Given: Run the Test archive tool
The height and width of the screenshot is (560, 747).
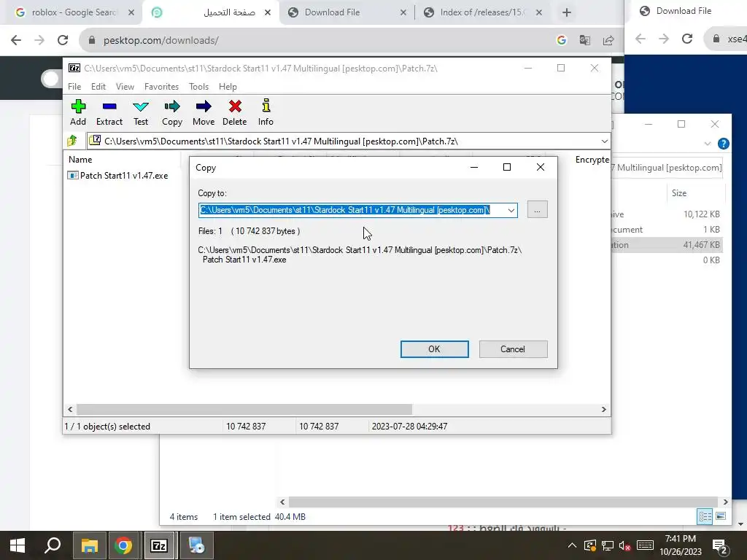Looking at the screenshot, I should pyautogui.click(x=141, y=112).
